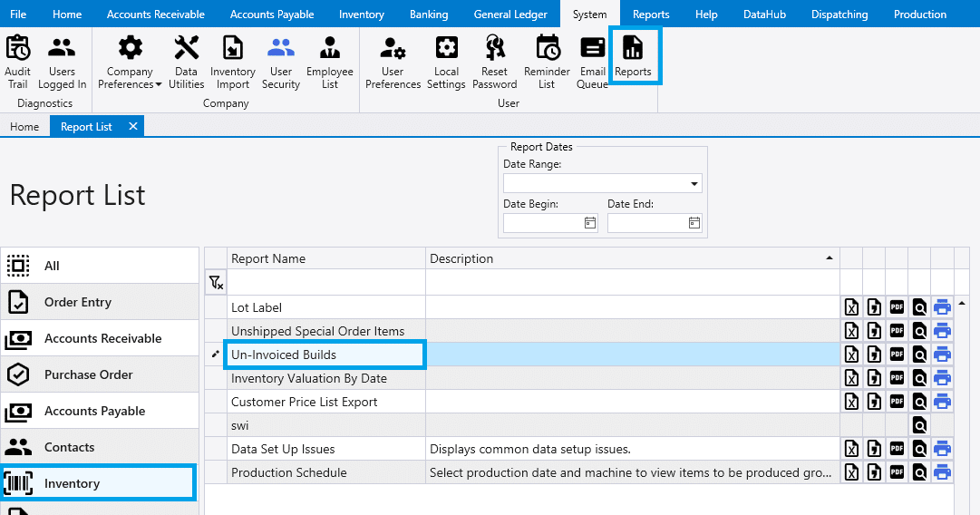
Task: Click the Description filter field
Action: pyautogui.click(x=633, y=283)
